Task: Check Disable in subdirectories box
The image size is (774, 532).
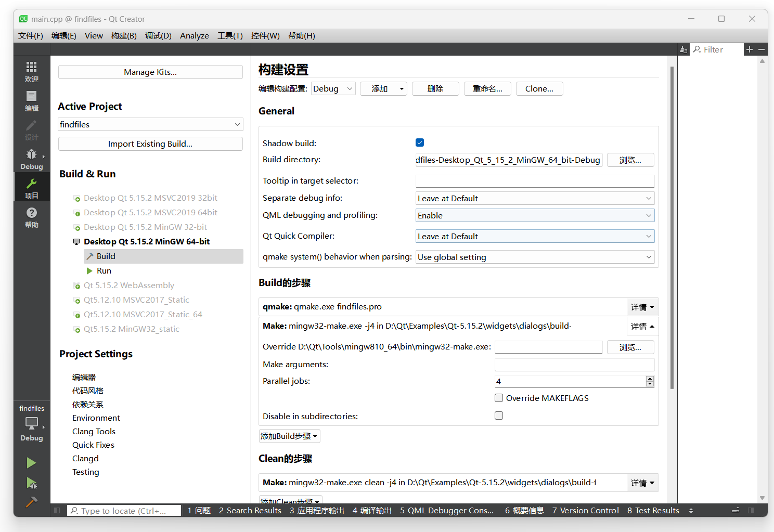Action: pyautogui.click(x=499, y=416)
